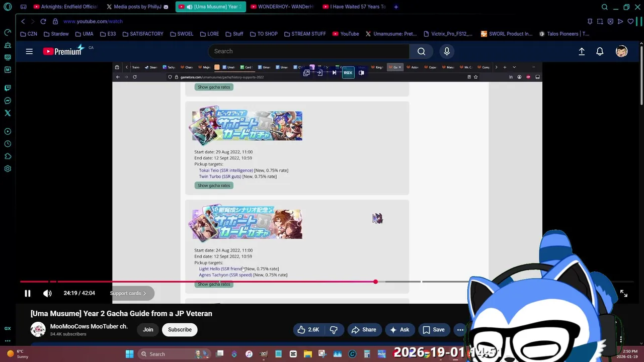Image resolution: width=644 pixels, height=362 pixels.
Task: Open the Talos Pioneers bookmark
Action: click(x=564, y=34)
